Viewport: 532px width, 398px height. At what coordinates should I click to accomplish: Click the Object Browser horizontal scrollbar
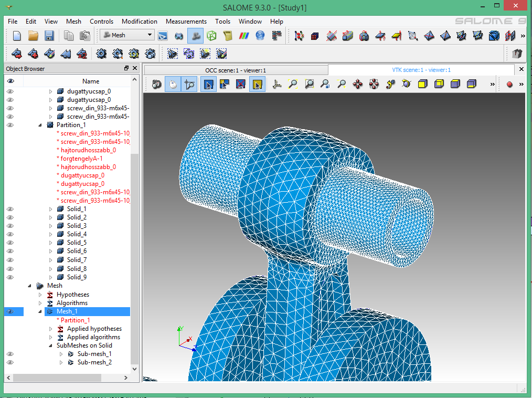pyautogui.click(x=57, y=378)
